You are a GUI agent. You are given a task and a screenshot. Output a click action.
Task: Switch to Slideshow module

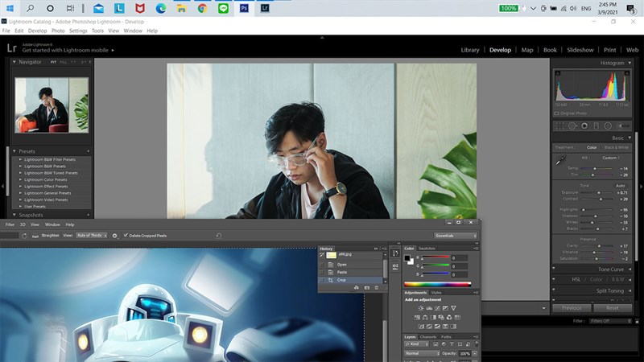tap(580, 50)
